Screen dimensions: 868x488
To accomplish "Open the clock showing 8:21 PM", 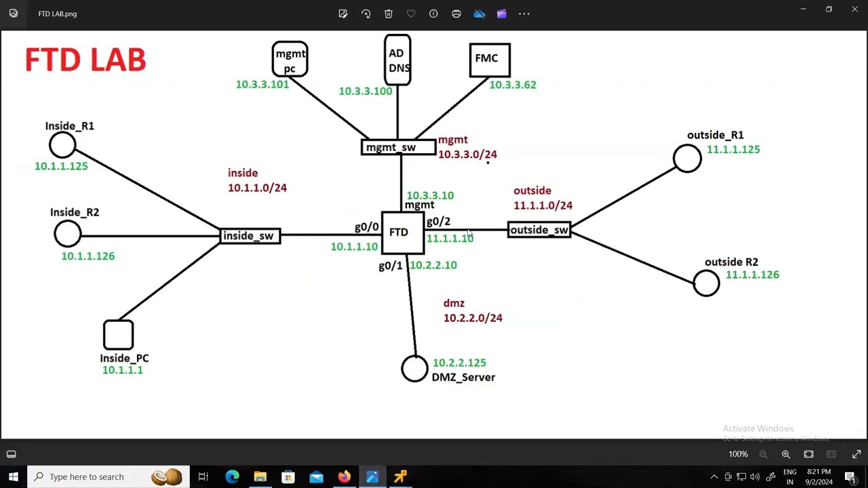I will [819, 476].
